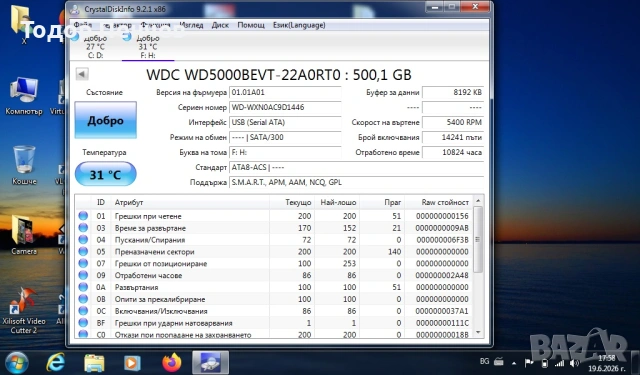Click raw value 000000002A48
Image resolution: width=640 pixels, height=375 pixels.
click(x=442, y=275)
